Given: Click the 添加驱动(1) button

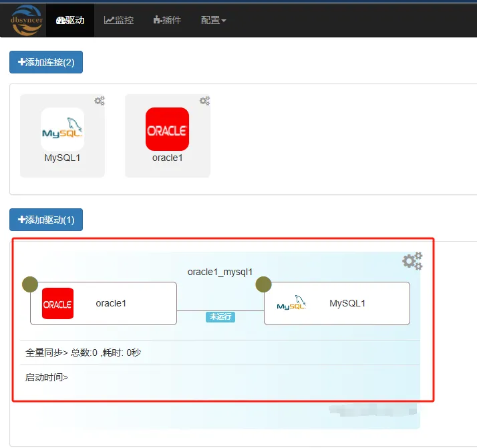Looking at the screenshot, I should [46, 220].
